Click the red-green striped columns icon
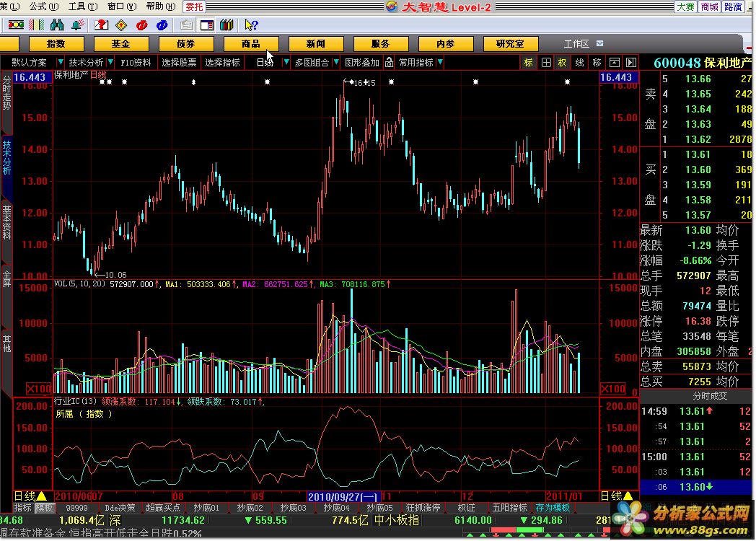 click(37, 25)
